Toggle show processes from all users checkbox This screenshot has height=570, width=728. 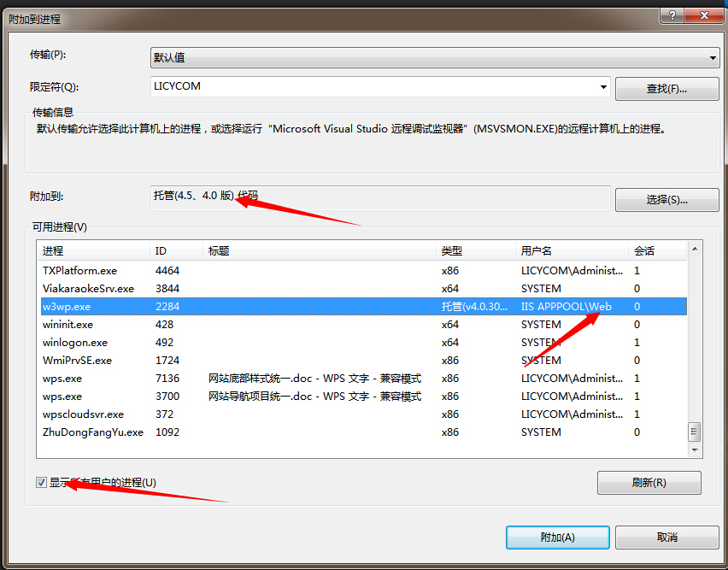(41, 483)
